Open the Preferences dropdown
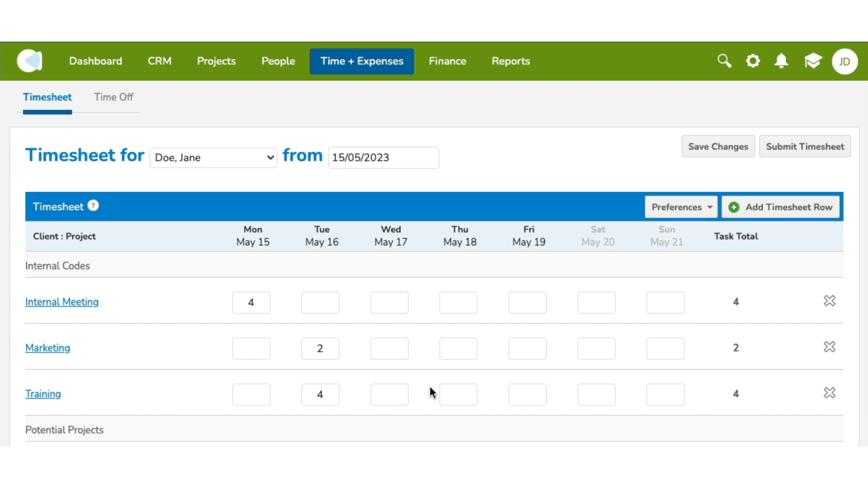The width and height of the screenshot is (868, 488). (x=681, y=207)
